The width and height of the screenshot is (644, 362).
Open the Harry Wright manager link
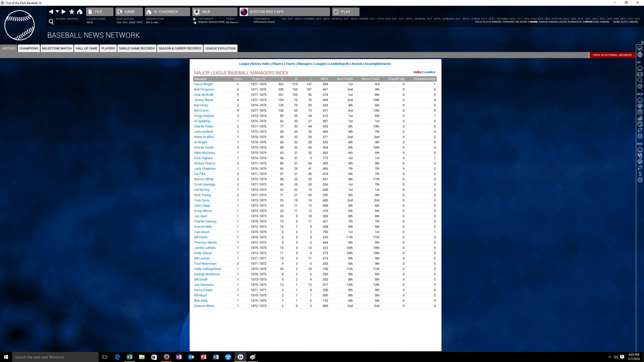(x=203, y=84)
